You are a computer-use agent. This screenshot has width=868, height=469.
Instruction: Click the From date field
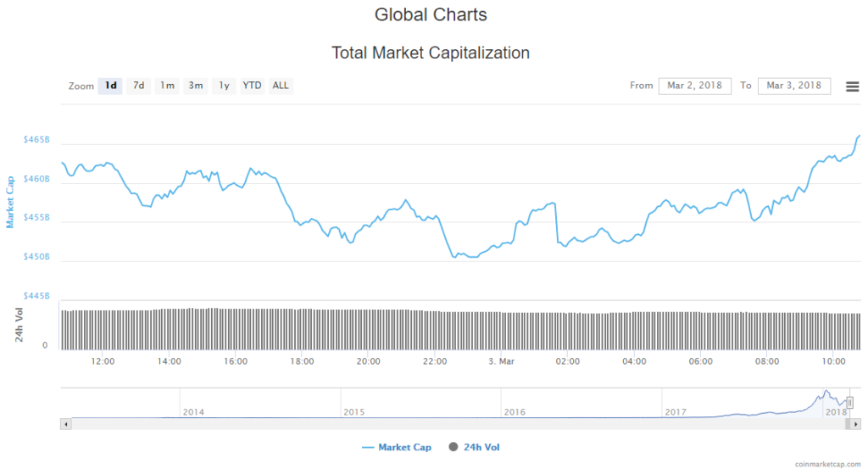694,86
